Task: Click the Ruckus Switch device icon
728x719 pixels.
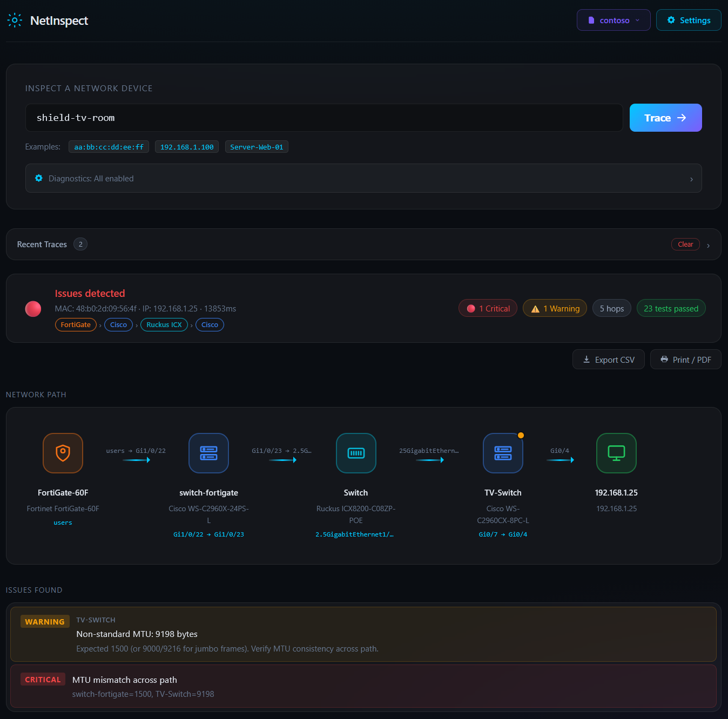Action: pos(356,453)
